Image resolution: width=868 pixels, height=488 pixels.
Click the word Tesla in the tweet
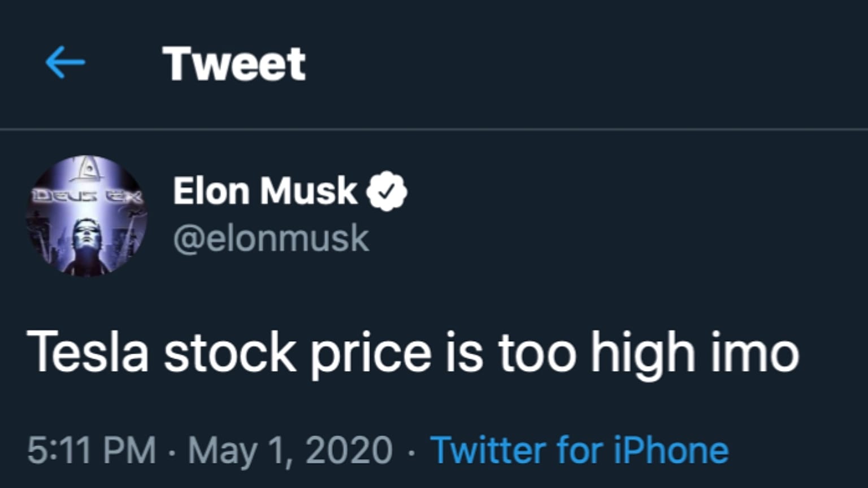(x=88, y=352)
